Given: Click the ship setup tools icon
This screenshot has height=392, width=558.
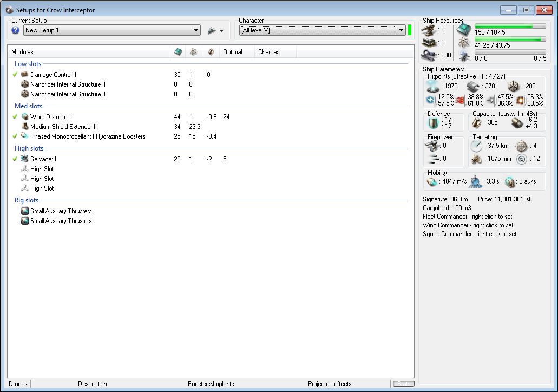Looking at the screenshot, I should point(212,31).
